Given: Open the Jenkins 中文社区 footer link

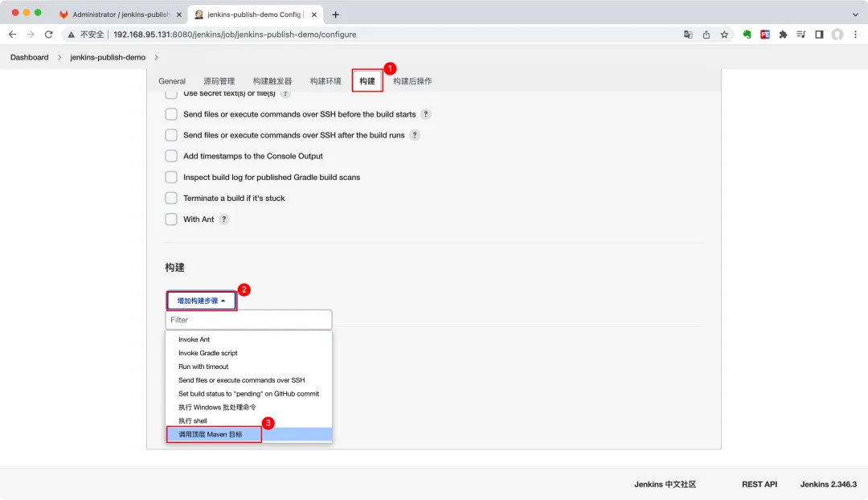Looking at the screenshot, I should point(665,485).
